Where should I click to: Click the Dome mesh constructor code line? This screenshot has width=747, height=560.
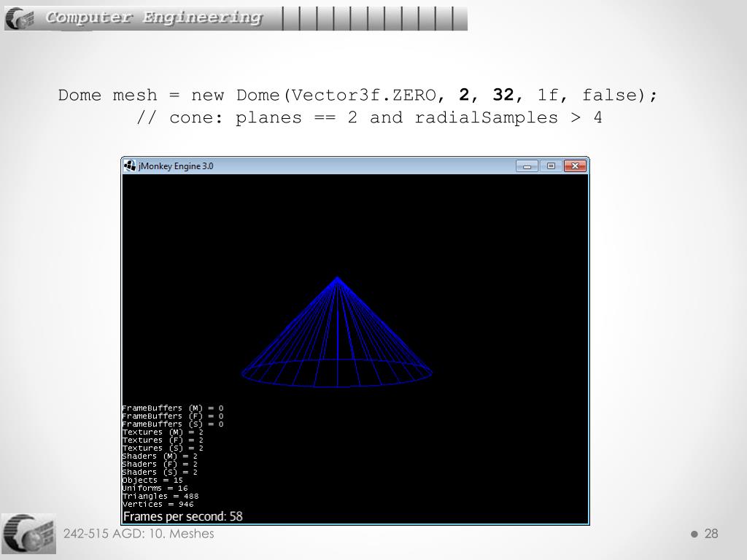(357, 95)
